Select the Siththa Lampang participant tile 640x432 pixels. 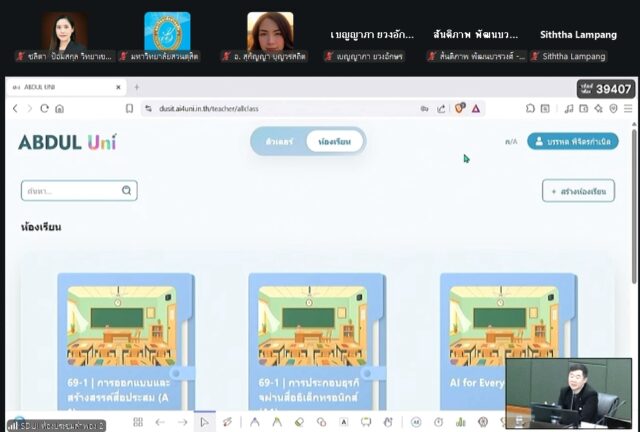(578, 35)
